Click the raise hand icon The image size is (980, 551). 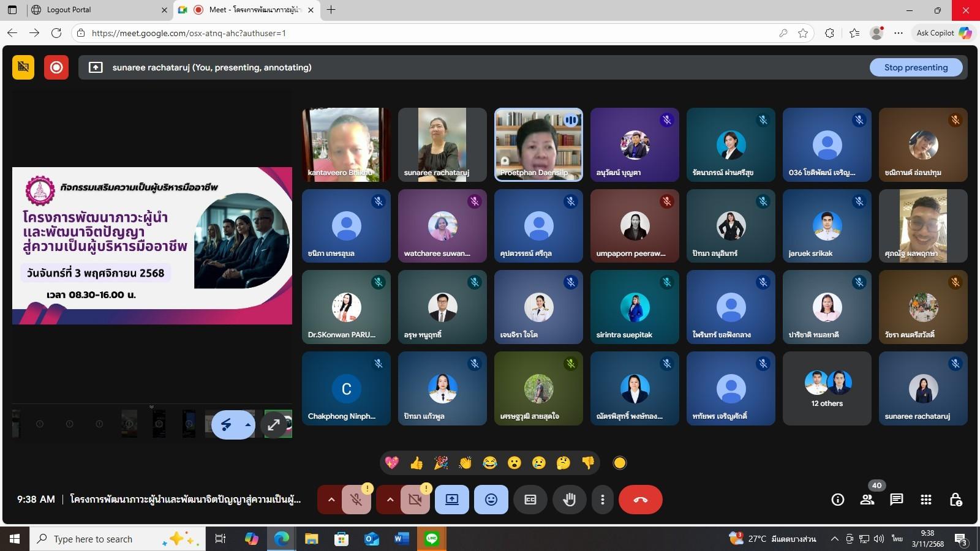pyautogui.click(x=569, y=500)
